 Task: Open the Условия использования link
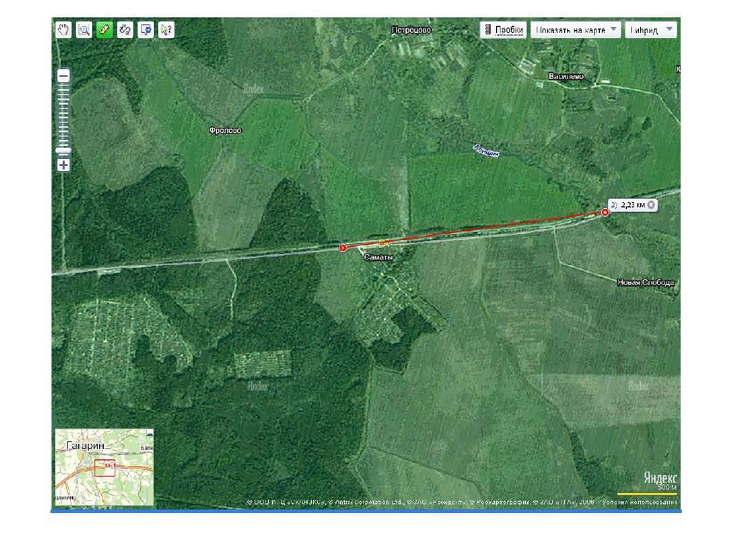coord(641,503)
